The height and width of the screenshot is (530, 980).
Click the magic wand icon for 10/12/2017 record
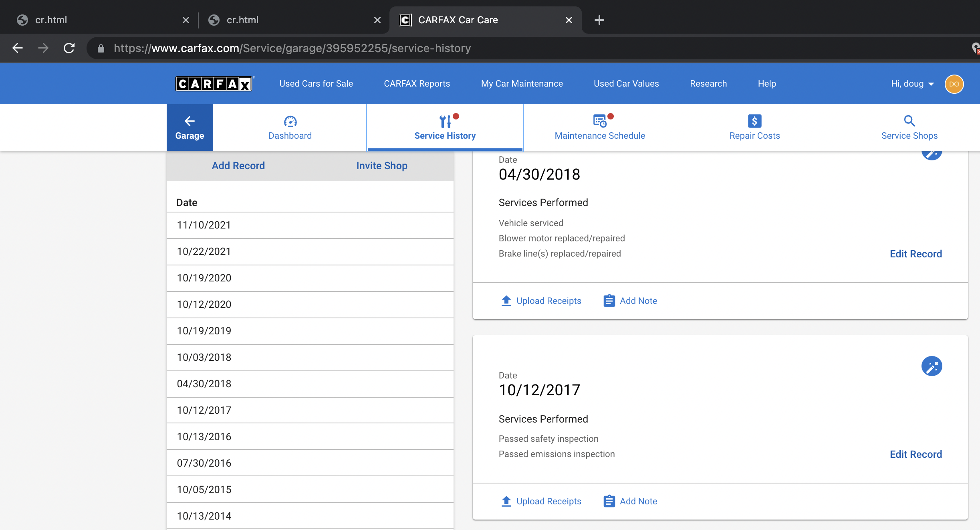(x=932, y=366)
